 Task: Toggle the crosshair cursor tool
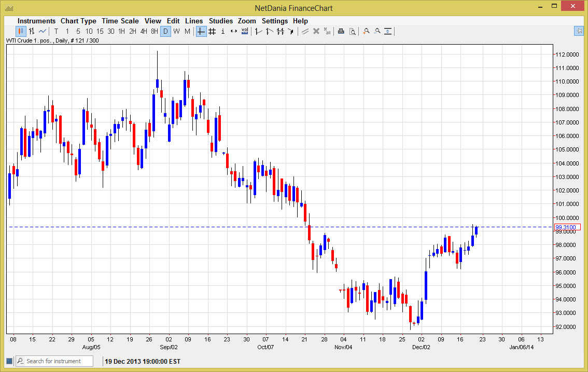coord(201,31)
